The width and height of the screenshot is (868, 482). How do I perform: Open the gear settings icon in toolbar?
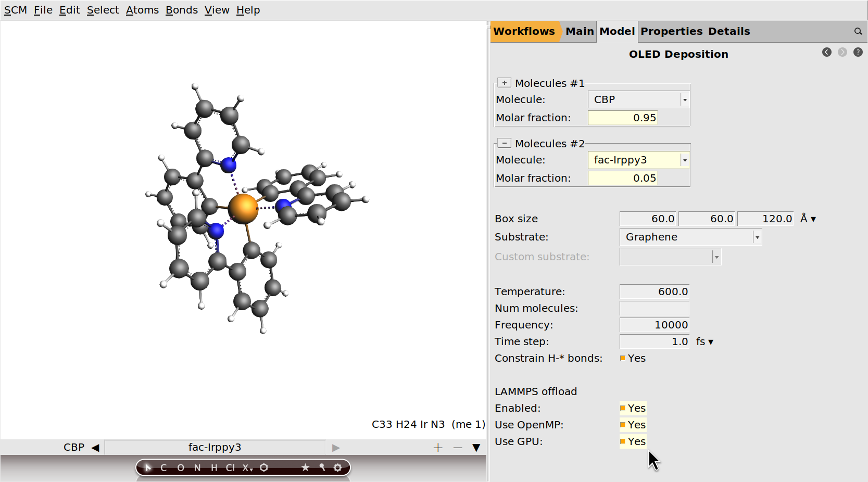click(337, 467)
